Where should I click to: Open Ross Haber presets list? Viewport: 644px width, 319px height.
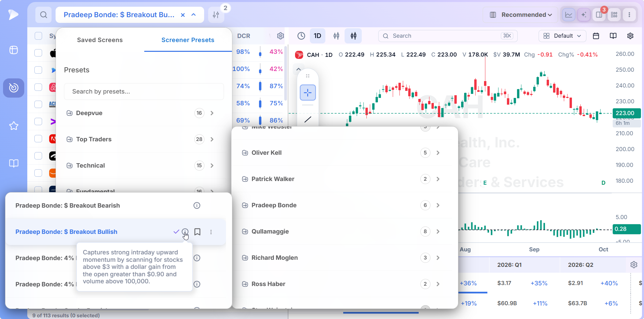pyautogui.click(x=342, y=284)
